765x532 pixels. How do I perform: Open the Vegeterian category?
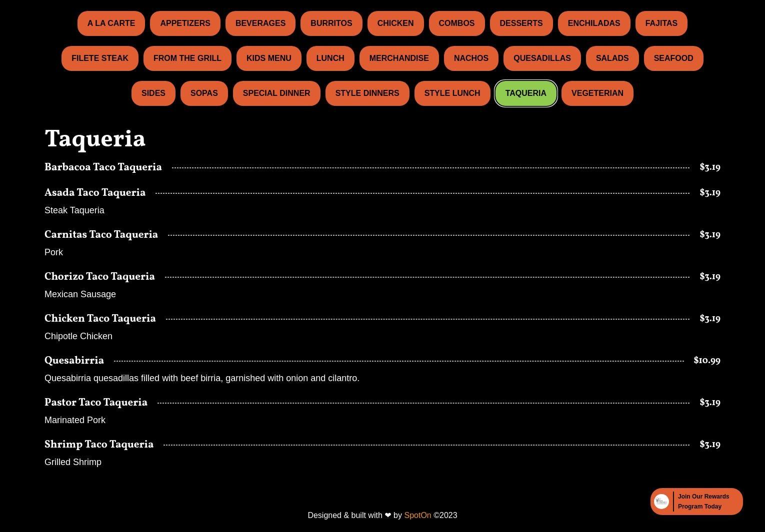tap(597, 93)
